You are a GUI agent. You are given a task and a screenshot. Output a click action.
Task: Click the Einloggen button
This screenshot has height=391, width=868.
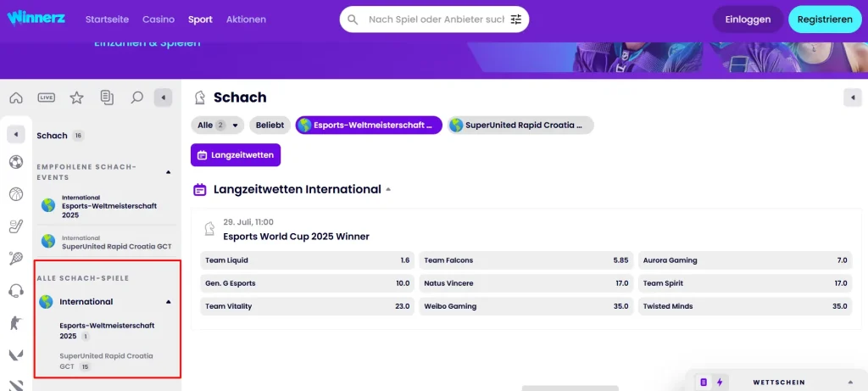coord(748,20)
